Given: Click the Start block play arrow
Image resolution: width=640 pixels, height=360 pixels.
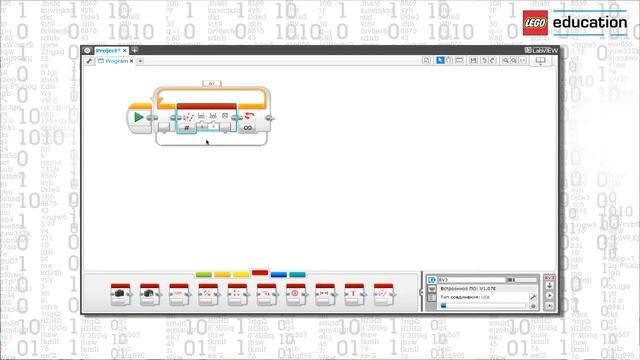Looking at the screenshot, I should [x=139, y=118].
